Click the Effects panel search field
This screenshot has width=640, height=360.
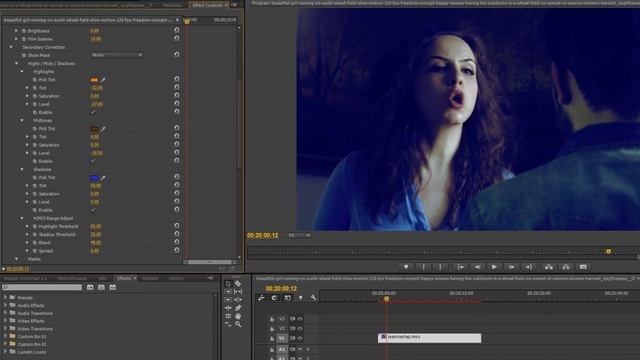coord(42,287)
